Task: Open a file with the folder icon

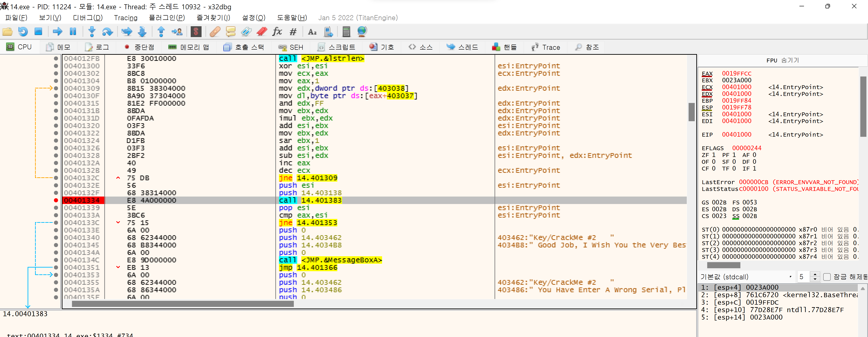Action: click(7, 32)
